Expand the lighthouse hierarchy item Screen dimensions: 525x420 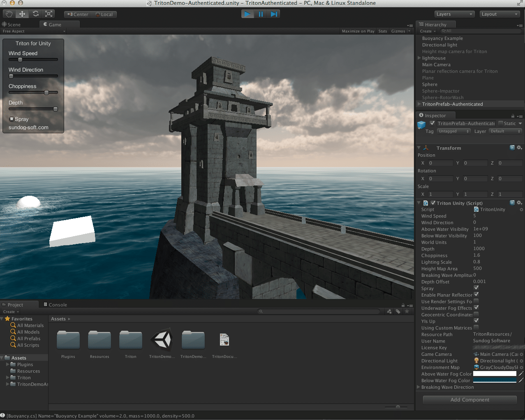(419, 58)
